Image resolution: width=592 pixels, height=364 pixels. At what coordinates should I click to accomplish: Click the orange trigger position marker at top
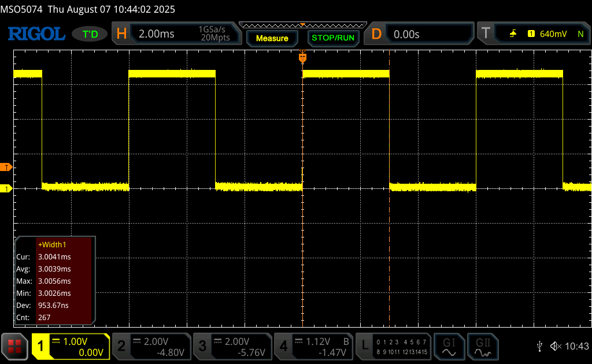point(302,58)
